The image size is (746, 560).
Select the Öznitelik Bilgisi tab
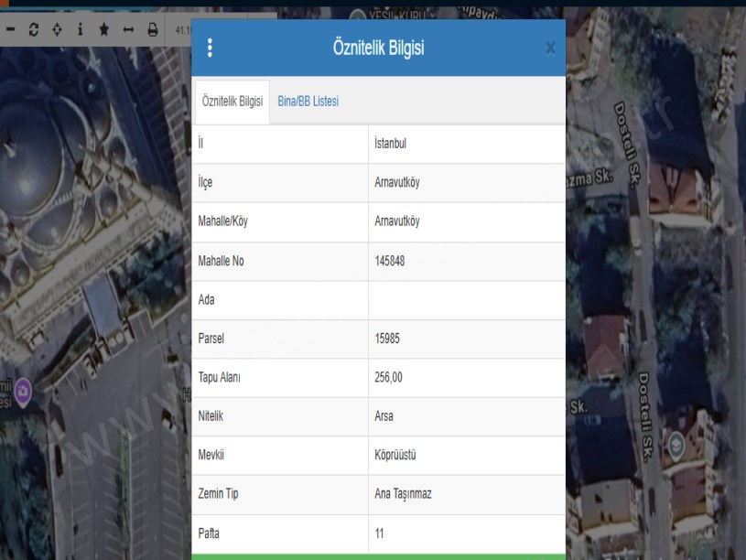click(x=232, y=102)
